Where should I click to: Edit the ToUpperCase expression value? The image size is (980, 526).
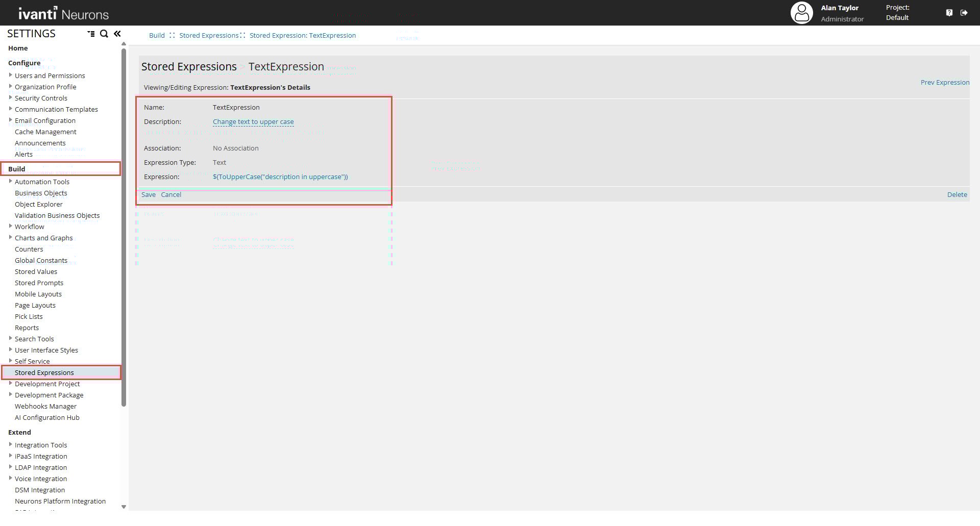(x=280, y=177)
